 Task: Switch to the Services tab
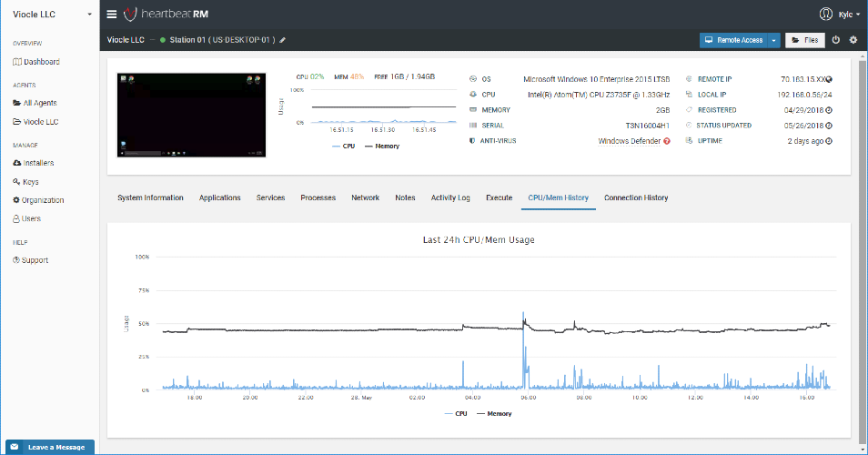pyautogui.click(x=270, y=197)
